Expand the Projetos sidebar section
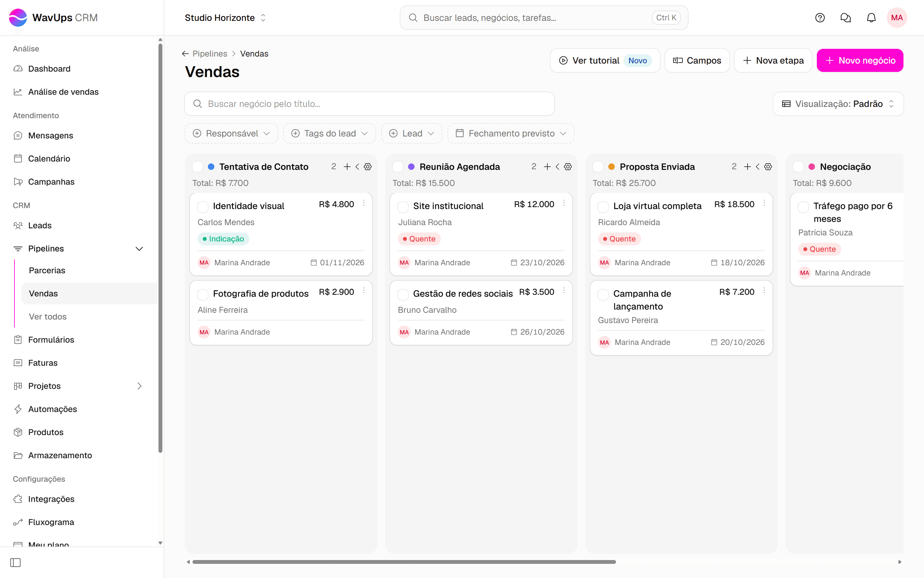 pos(139,386)
